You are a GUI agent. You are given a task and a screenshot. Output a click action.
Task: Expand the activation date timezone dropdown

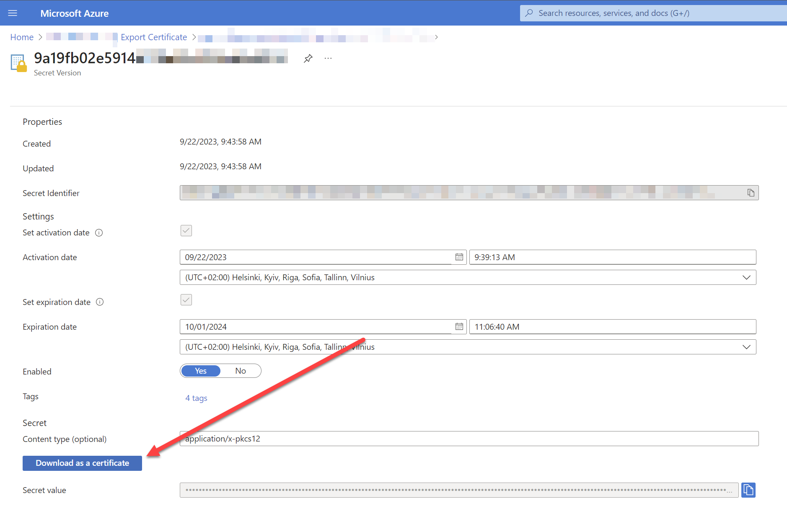(x=746, y=277)
